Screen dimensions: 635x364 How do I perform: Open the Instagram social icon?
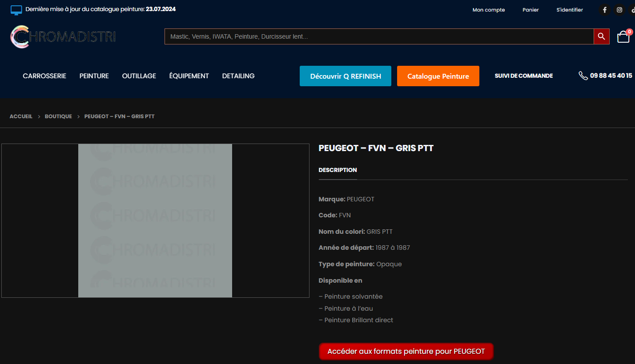click(619, 10)
